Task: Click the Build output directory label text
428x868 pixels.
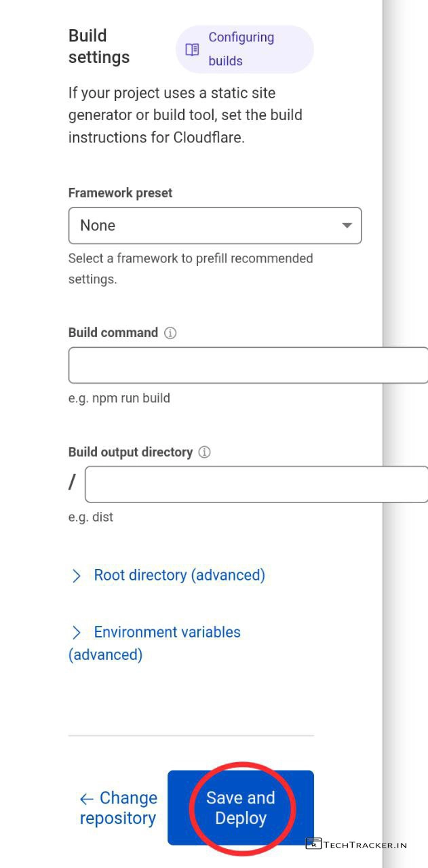Action: (130, 452)
